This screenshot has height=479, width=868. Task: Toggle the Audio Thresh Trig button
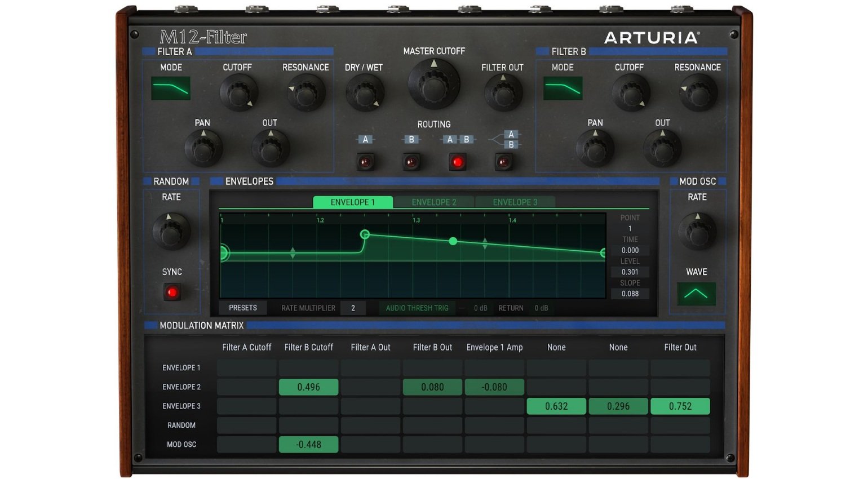[x=417, y=308]
